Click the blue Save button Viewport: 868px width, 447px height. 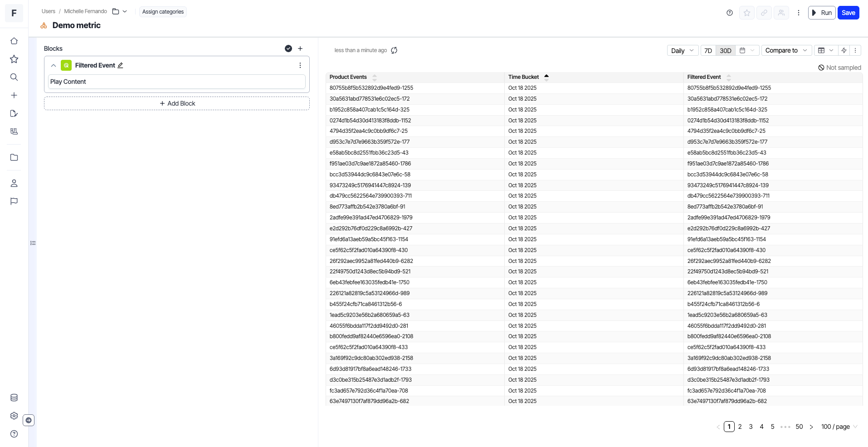848,13
